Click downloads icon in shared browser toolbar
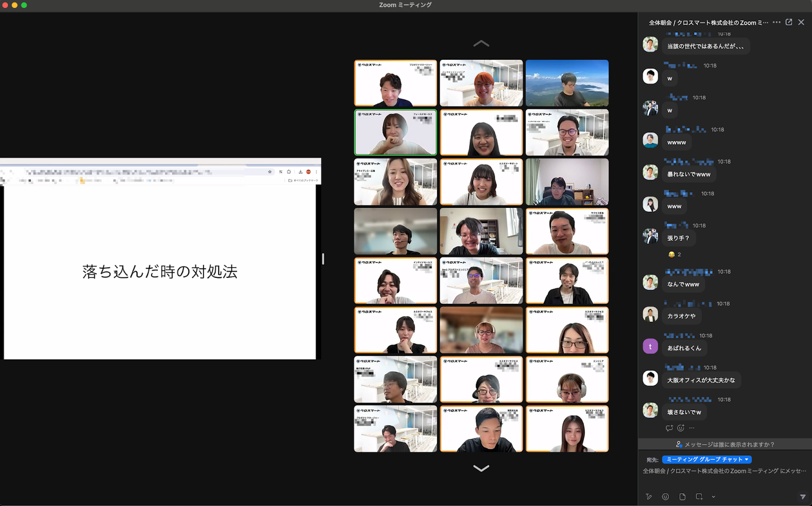 click(x=301, y=172)
